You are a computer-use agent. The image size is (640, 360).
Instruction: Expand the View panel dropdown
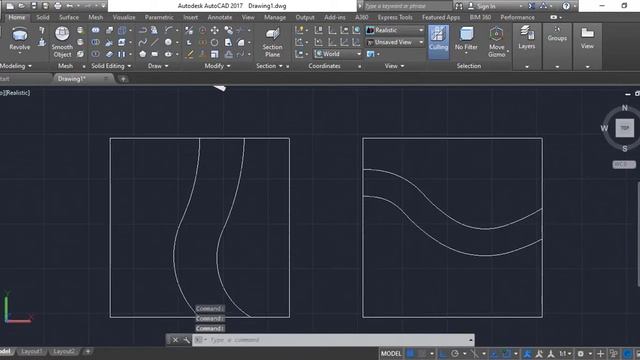394,66
